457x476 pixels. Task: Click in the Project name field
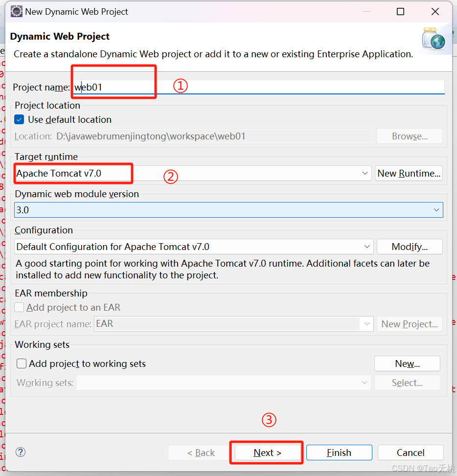coord(259,87)
